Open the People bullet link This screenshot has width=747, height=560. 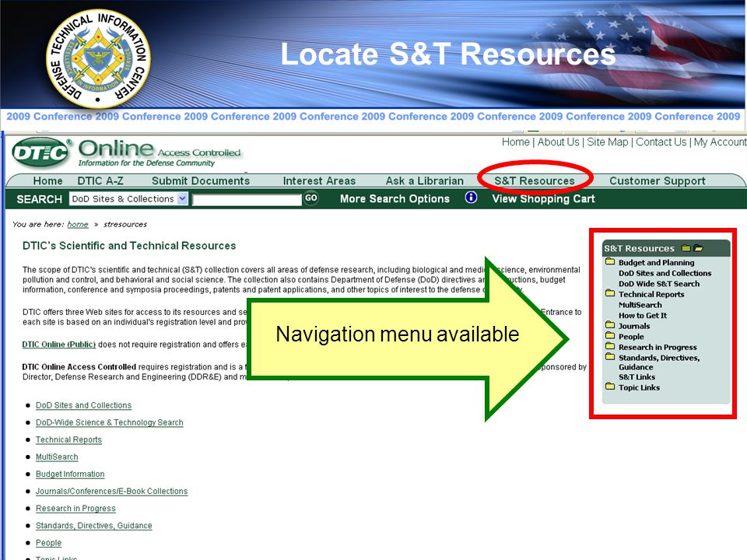coord(48,542)
